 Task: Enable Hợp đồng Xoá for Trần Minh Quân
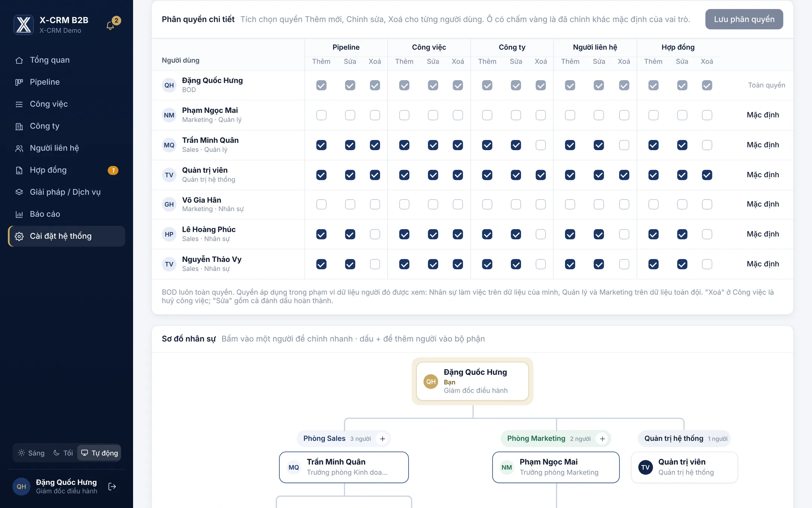[707, 145]
